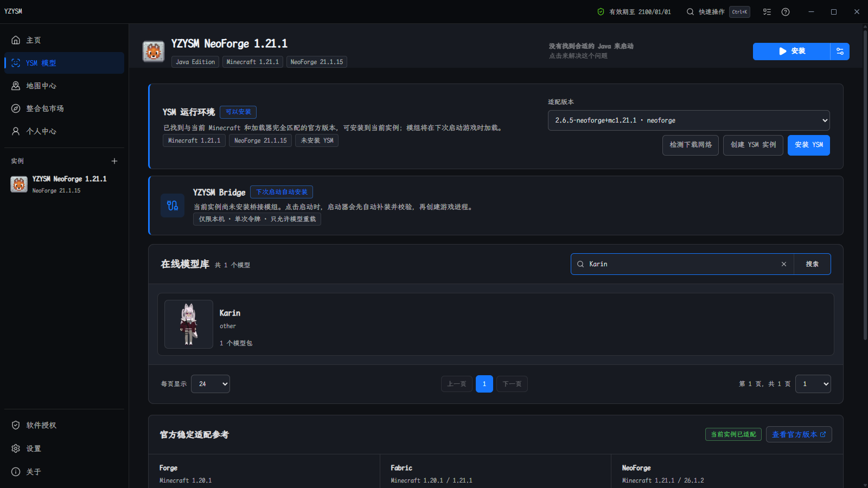Image resolution: width=868 pixels, height=488 pixels.
Task: Click the 上一页 previous page button
Action: click(x=457, y=384)
